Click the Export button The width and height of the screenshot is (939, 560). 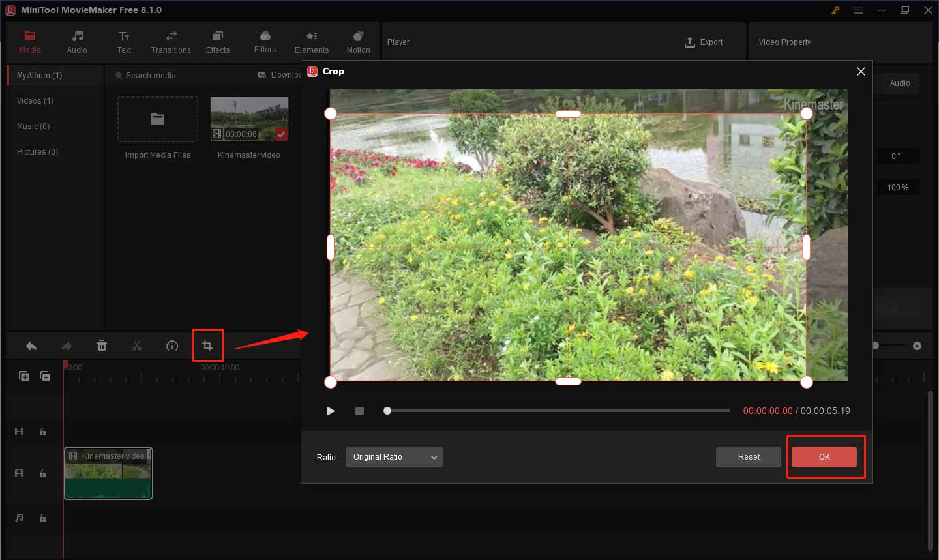pyautogui.click(x=704, y=42)
